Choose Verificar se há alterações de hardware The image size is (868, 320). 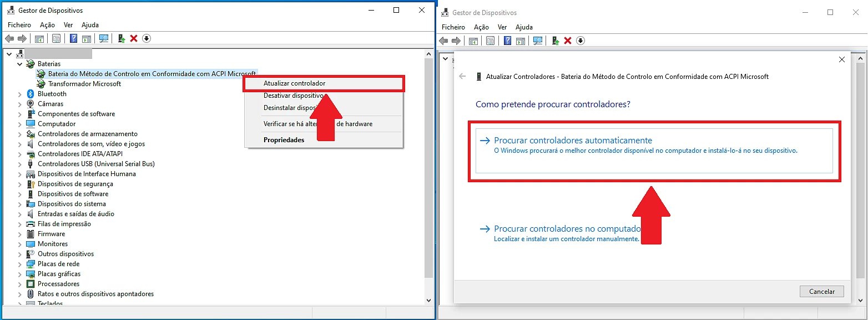click(324, 124)
